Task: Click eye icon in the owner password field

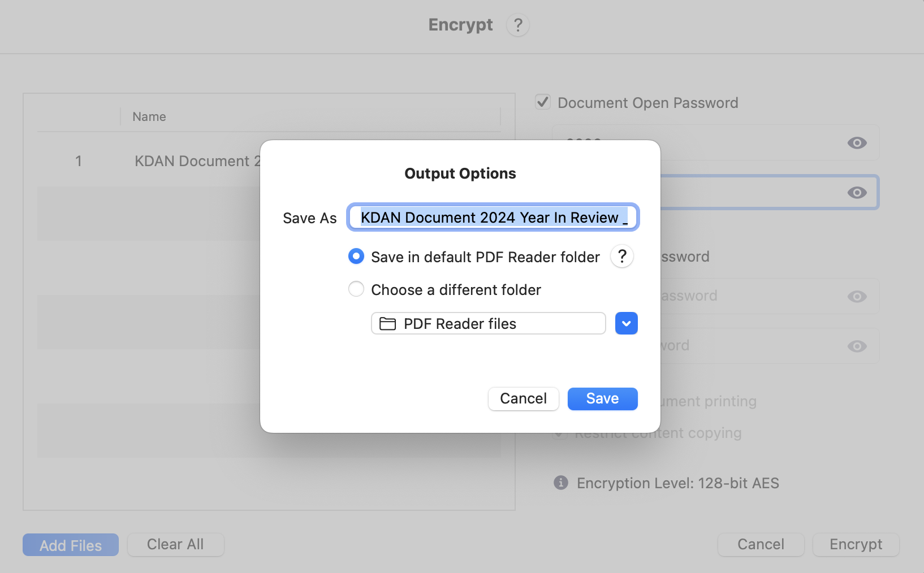Action: pos(857,297)
